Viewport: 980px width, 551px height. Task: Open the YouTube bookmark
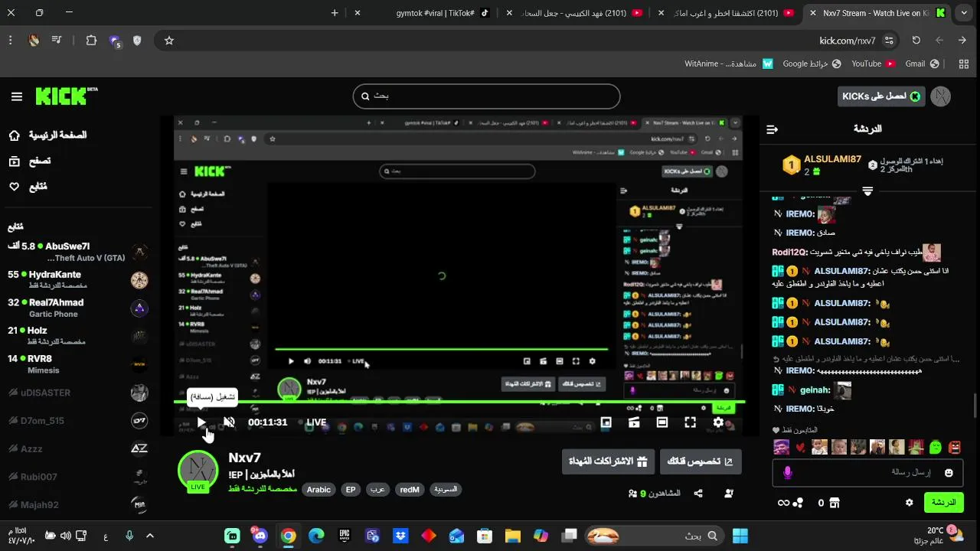click(x=873, y=64)
